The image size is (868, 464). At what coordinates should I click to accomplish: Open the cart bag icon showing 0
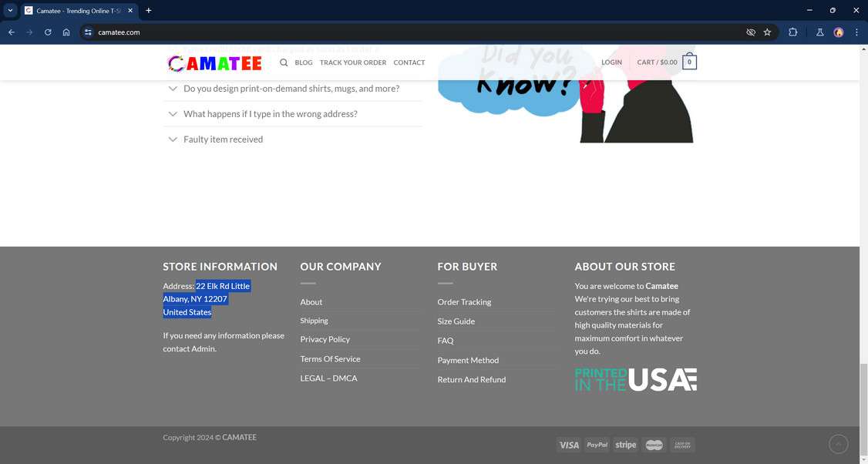689,62
